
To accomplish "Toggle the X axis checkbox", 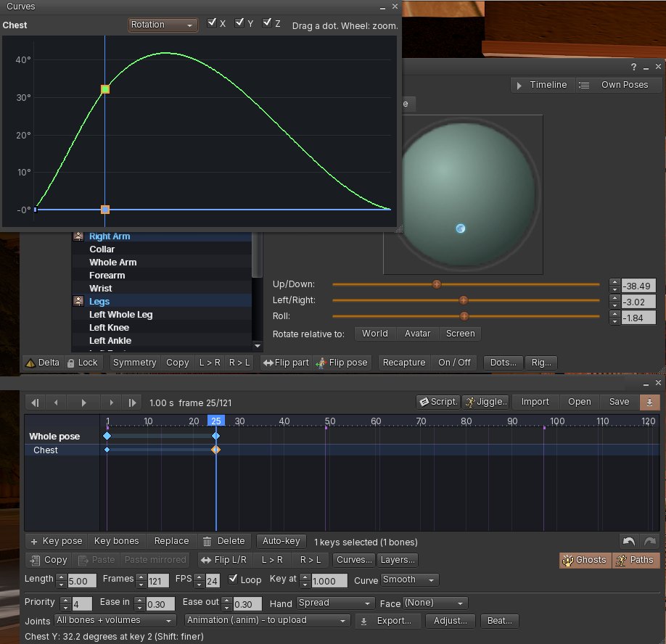I will click(x=212, y=23).
